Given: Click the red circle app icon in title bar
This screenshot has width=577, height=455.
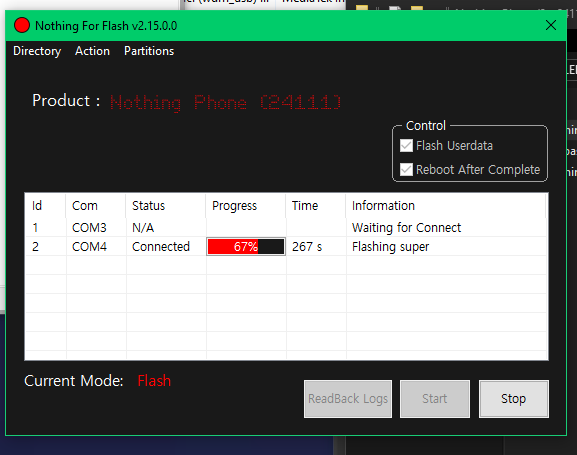Looking at the screenshot, I should click(22, 25).
